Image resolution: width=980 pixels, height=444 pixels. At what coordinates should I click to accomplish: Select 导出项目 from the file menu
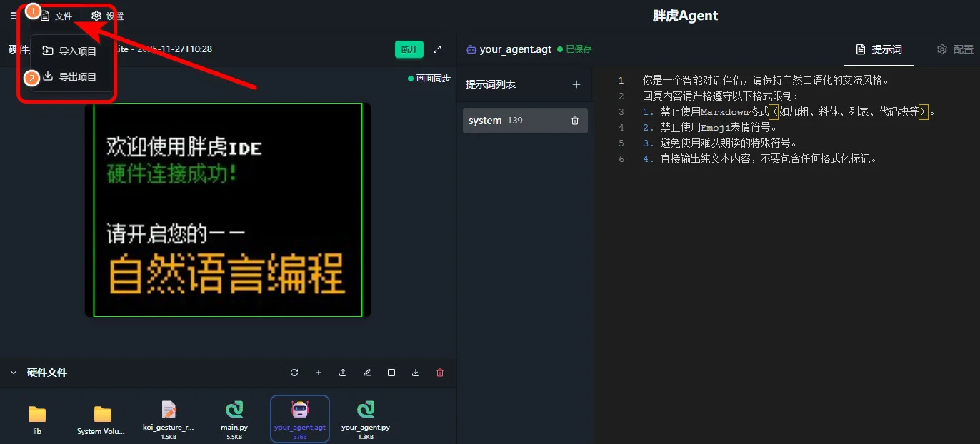(x=70, y=76)
